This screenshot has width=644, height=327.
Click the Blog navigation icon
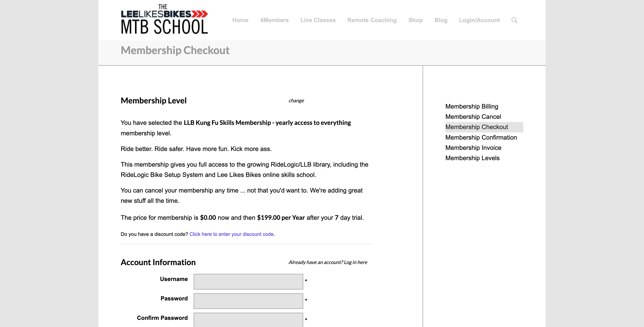[441, 20]
